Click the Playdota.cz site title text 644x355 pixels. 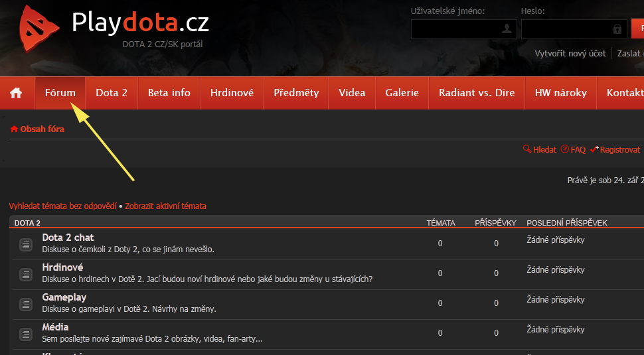click(x=141, y=22)
